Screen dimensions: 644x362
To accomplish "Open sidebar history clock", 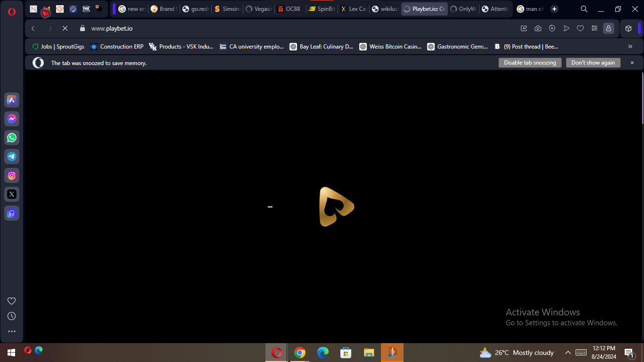I will click(x=12, y=316).
